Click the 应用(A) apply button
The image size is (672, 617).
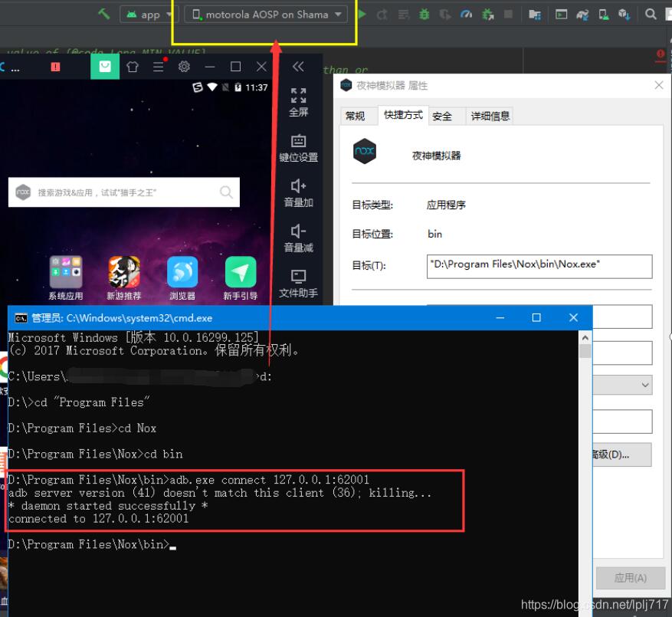click(630, 578)
